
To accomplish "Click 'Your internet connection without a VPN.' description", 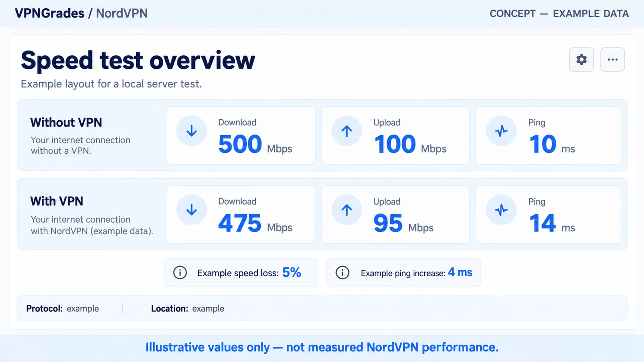I will [80, 145].
